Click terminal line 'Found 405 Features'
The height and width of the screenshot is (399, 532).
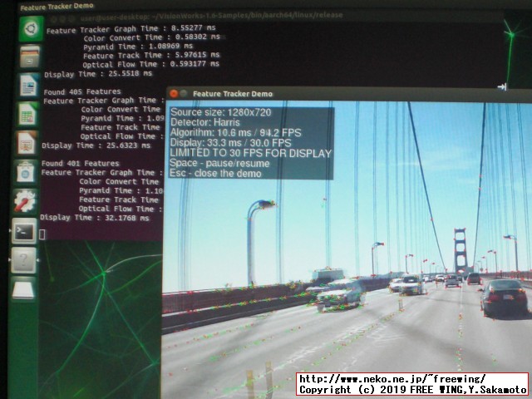pyautogui.click(x=82, y=92)
